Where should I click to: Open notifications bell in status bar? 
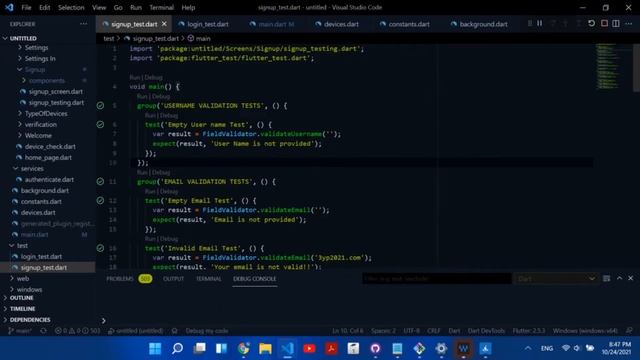pos(629,331)
